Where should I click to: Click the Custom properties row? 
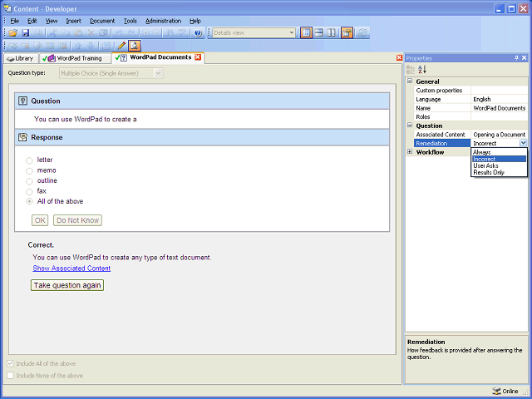(470, 91)
